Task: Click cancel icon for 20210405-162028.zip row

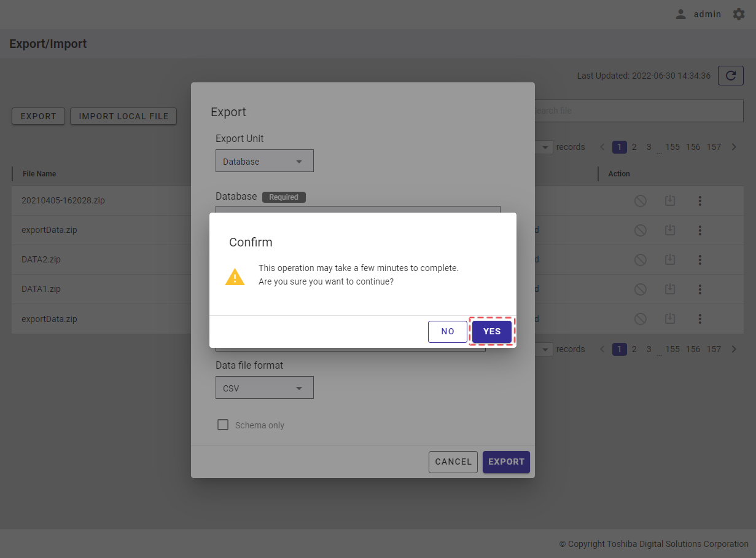Action: click(x=640, y=201)
